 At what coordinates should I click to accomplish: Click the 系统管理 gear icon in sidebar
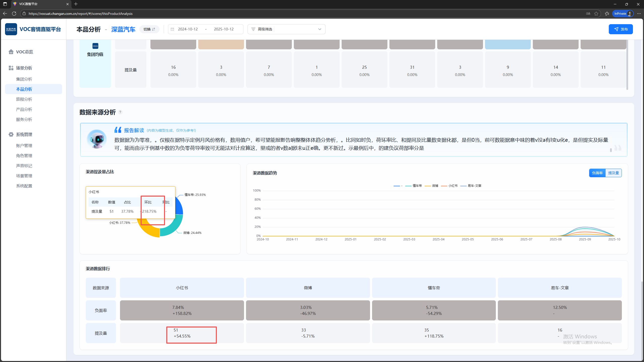[x=11, y=134]
